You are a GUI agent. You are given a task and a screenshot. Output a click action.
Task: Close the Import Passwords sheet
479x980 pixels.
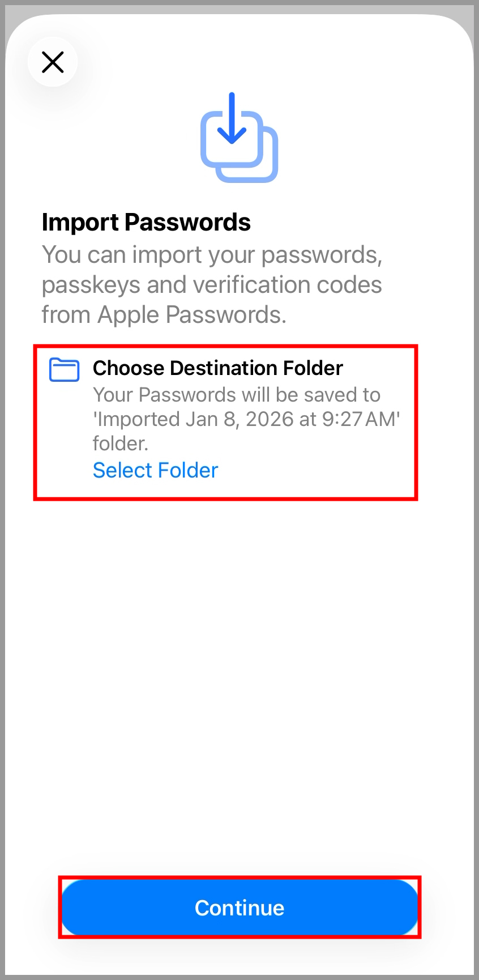click(53, 62)
